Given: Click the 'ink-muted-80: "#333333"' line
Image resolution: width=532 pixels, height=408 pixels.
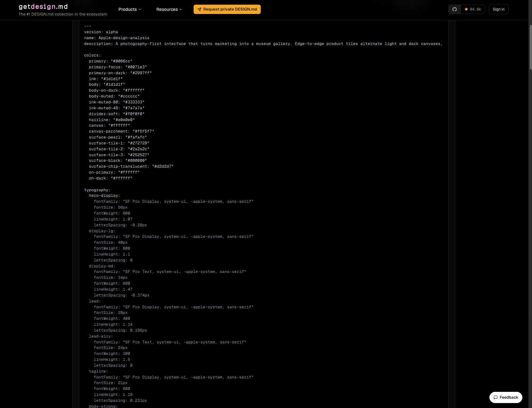Looking at the screenshot, I should tap(117, 102).
